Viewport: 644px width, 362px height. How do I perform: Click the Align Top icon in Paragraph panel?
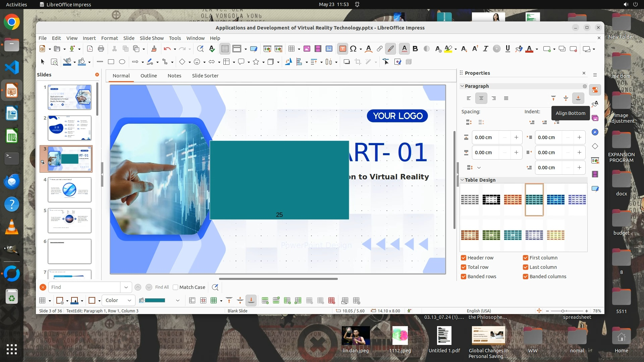553,98
